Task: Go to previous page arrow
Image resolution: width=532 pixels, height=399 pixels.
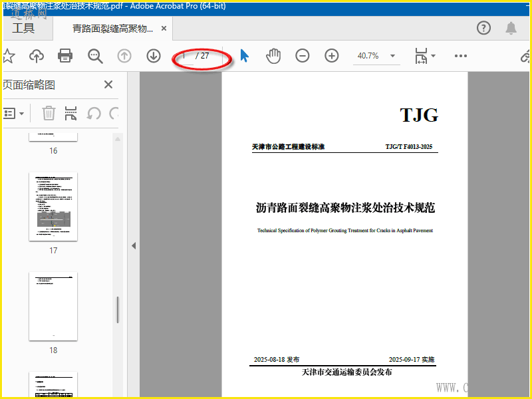Action: point(124,56)
